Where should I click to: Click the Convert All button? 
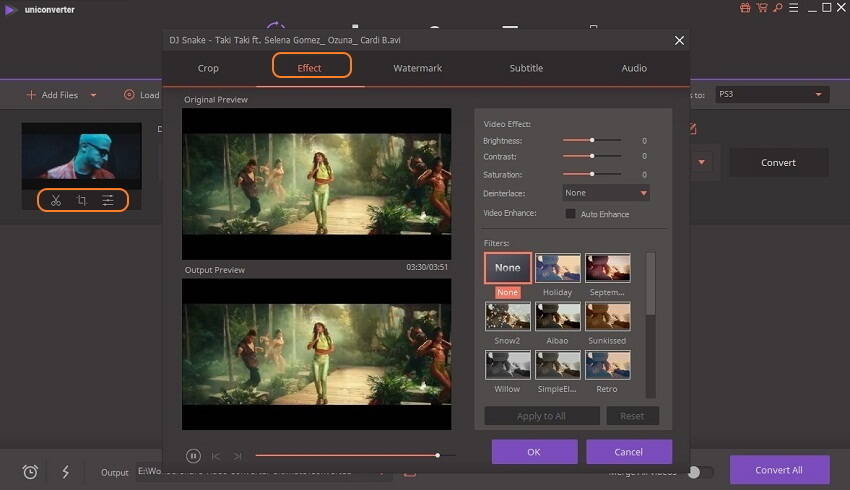point(779,470)
